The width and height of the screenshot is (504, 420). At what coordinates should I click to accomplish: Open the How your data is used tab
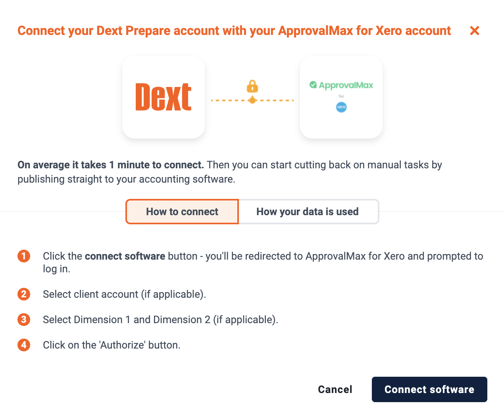[x=308, y=212]
